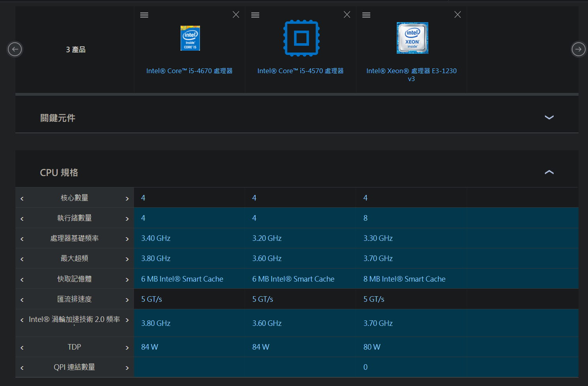The width and height of the screenshot is (588, 386).
Task: Click left arrow on 核心數量 row
Action: 22,199
